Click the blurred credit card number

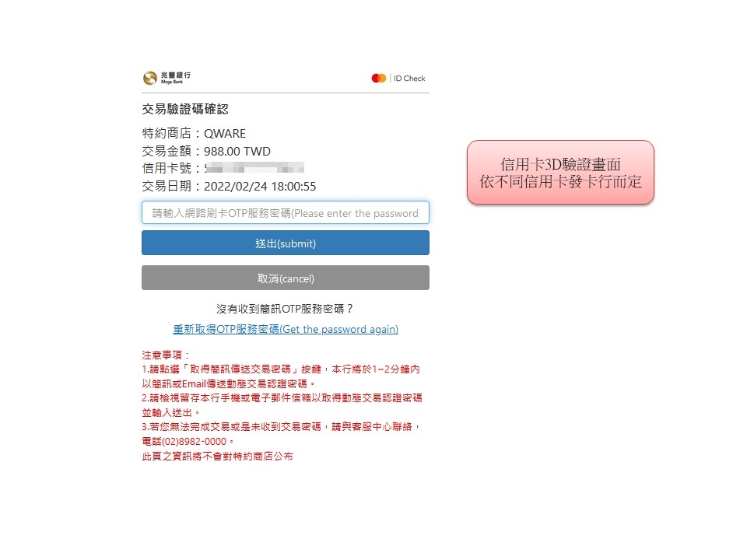(254, 168)
